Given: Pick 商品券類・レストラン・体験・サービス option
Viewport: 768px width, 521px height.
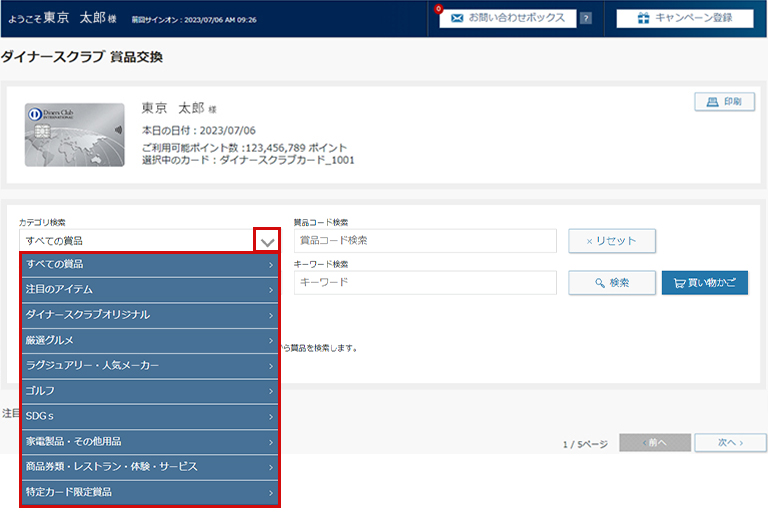Looking at the screenshot, I should click(150, 467).
